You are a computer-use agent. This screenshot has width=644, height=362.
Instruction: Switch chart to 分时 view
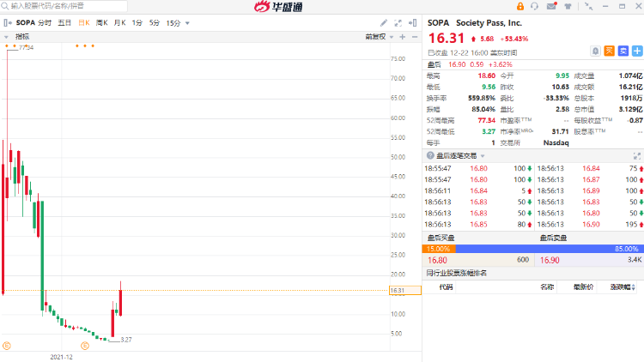pyautogui.click(x=45, y=23)
